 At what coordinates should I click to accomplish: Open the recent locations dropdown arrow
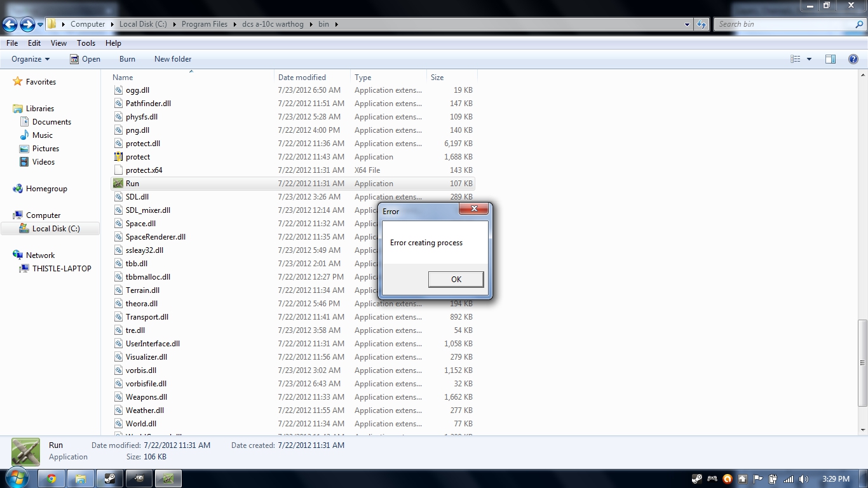point(40,25)
